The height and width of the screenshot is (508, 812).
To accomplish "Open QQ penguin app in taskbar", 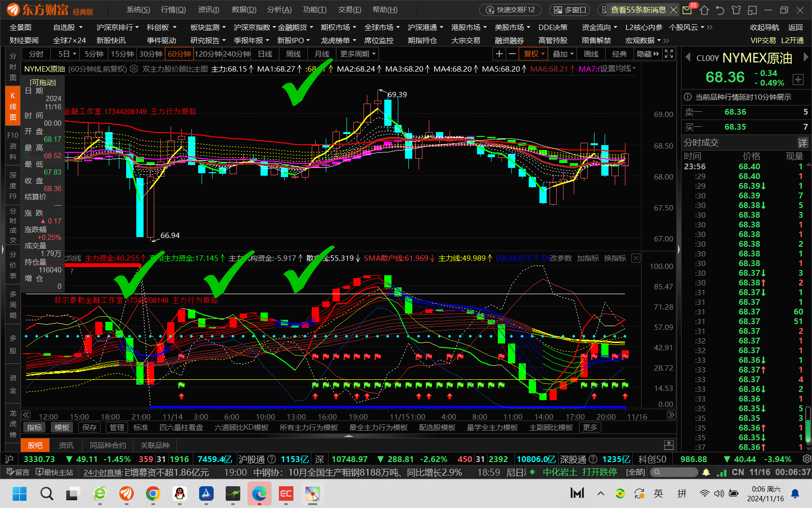I will tap(179, 493).
